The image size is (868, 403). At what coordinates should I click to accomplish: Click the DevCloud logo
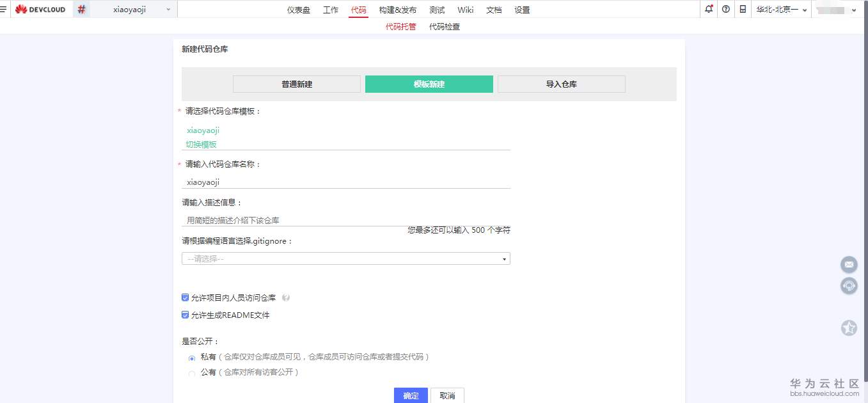40,9
